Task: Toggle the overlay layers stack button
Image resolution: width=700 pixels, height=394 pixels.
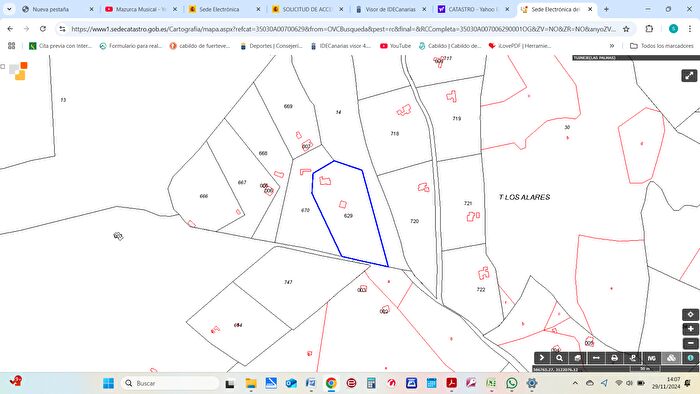Action: pos(671,358)
